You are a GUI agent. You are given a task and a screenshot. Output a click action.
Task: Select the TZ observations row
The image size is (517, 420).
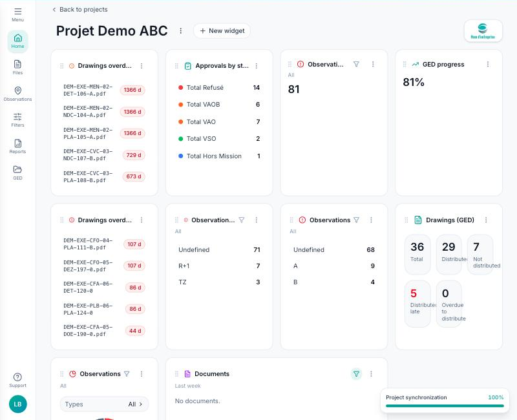[x=219, y=282]
